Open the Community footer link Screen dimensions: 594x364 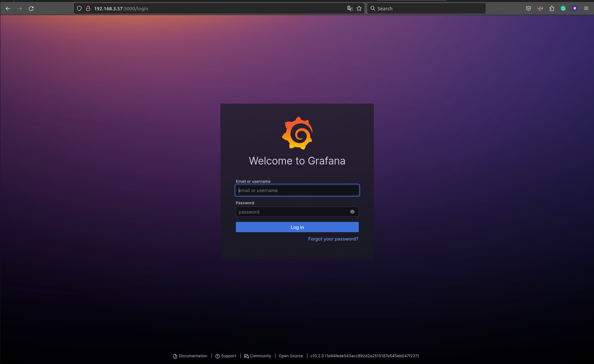point(258,356)
